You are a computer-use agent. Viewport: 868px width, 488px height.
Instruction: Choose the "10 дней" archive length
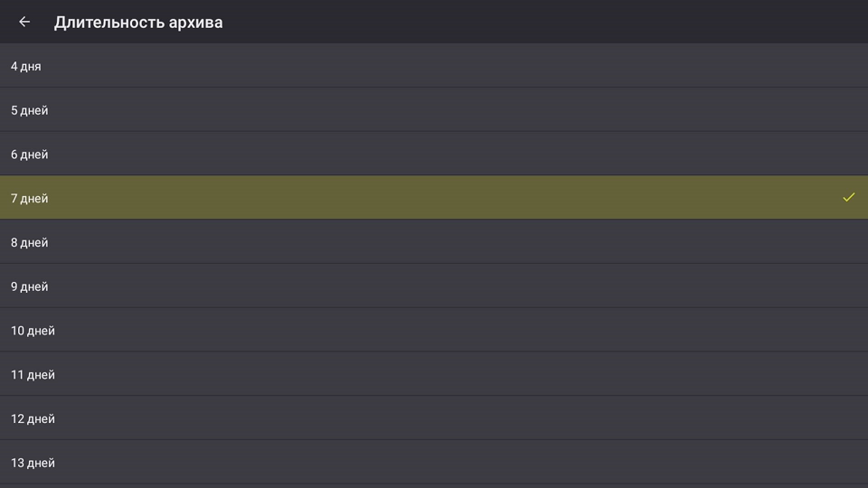[x=434, y=331]
